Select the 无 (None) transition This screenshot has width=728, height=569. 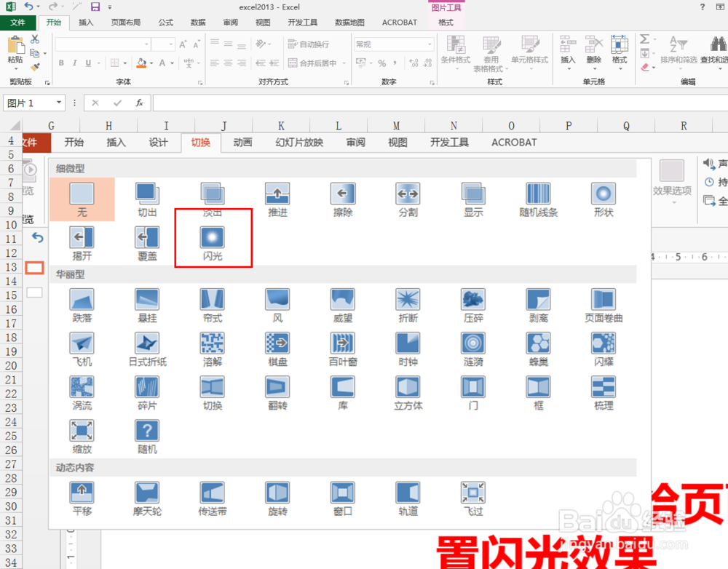tap(82, 199)
